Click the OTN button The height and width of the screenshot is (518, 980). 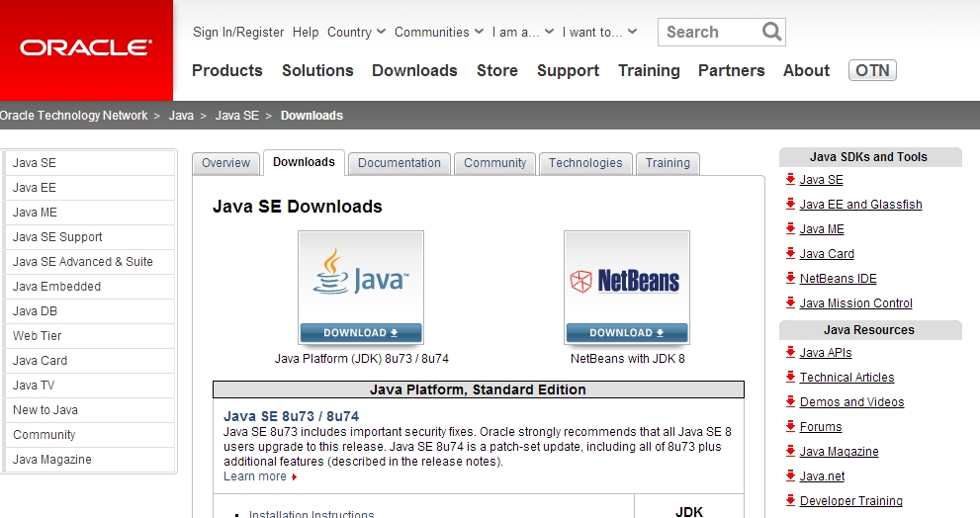pyautogui.click(x=872, y=70)
